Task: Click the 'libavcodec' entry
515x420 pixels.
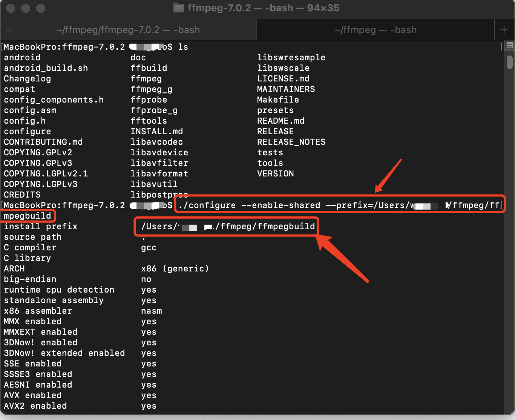Action: (157, 142)
